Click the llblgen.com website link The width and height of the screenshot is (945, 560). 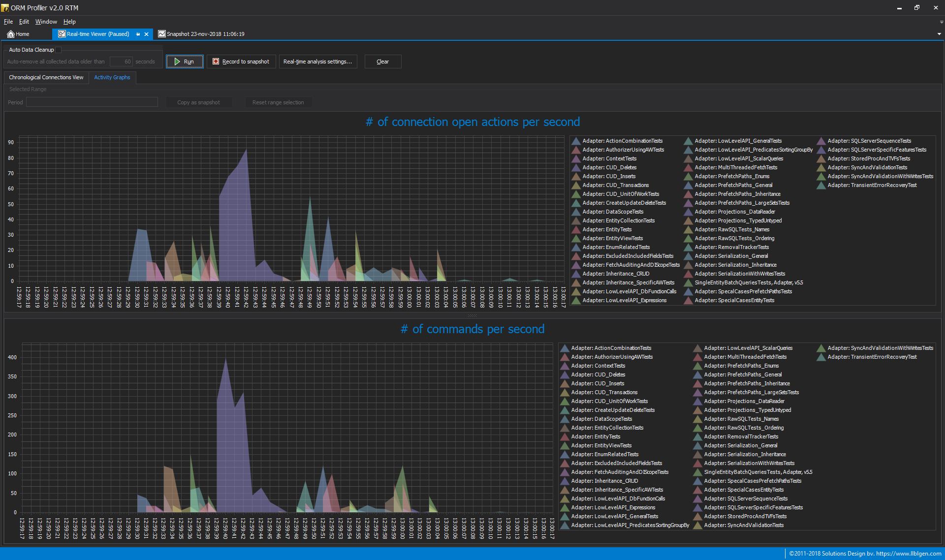(909, 554)
